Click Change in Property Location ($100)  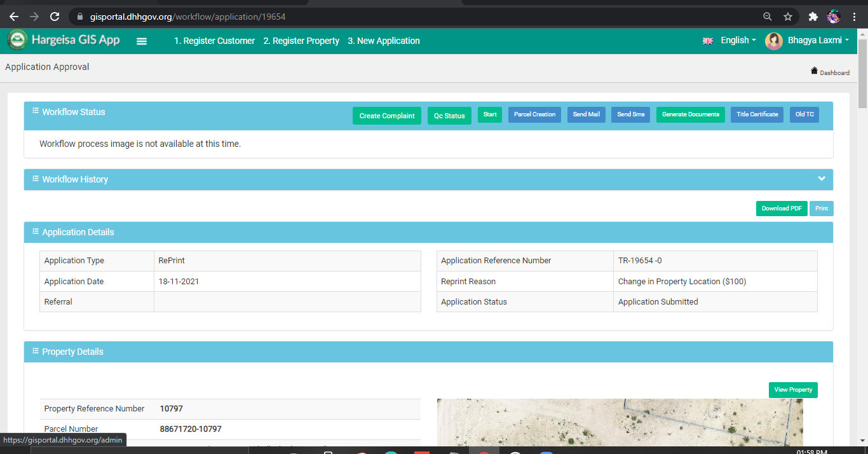[x=682, y=281]
